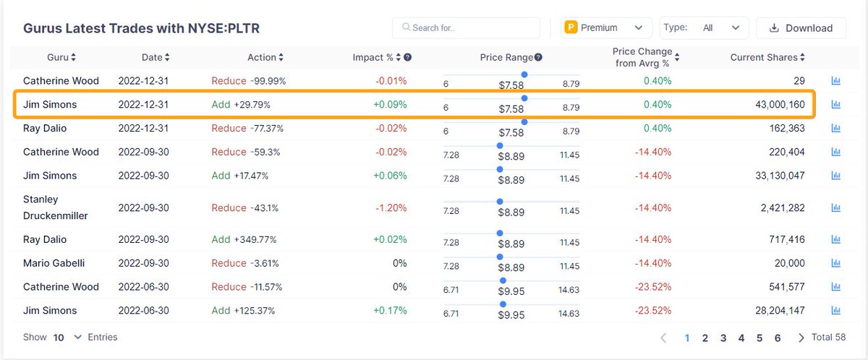This screenshot has height=360, width=868.
Task: Click 'Reduce -99.99%' action cell
Action: [249, 81]
